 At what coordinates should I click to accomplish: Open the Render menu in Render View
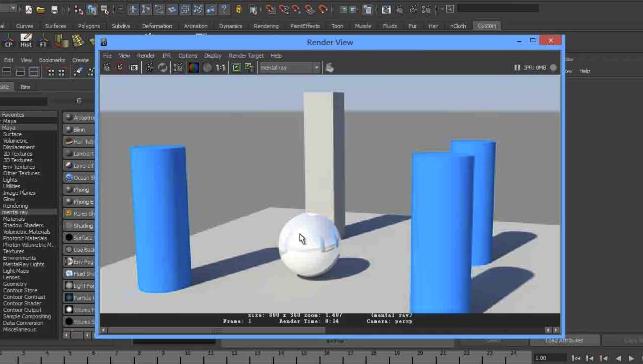(146, 56)
